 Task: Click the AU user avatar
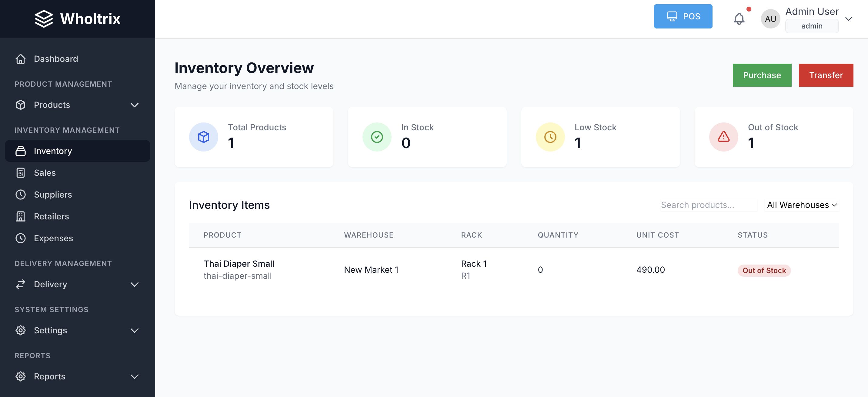click(770, 19)
